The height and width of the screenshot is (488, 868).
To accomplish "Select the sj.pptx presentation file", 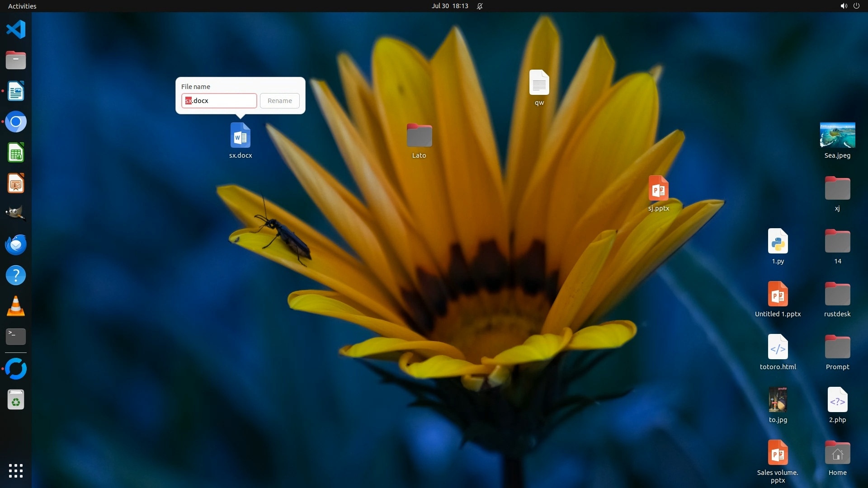I will click(658, 188).
